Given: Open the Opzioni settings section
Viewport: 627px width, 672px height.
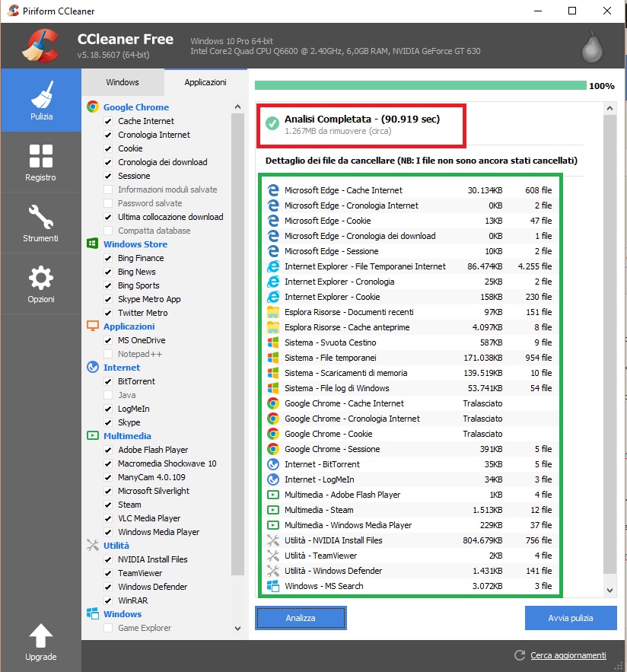Looking at the screenshot, I should click(x=41, y=284).
